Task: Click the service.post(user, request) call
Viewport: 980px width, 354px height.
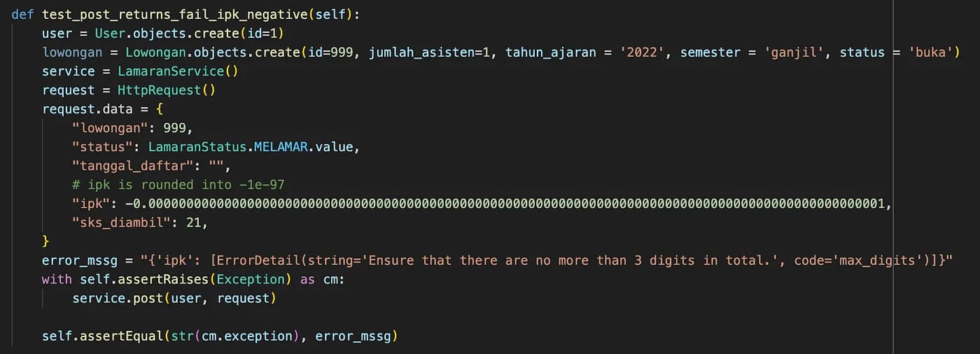Action: [174, 298]
